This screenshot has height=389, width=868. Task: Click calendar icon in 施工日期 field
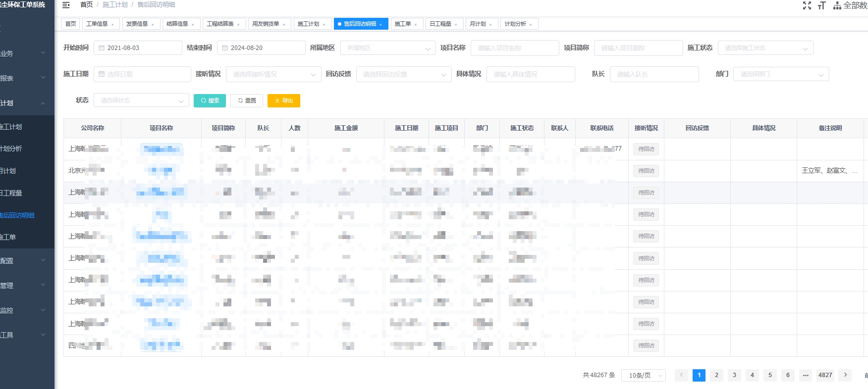click(x=102, y=74)
